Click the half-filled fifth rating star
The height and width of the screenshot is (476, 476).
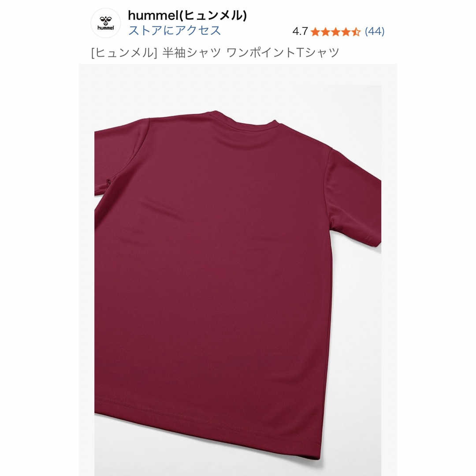(x=356, y=32)
